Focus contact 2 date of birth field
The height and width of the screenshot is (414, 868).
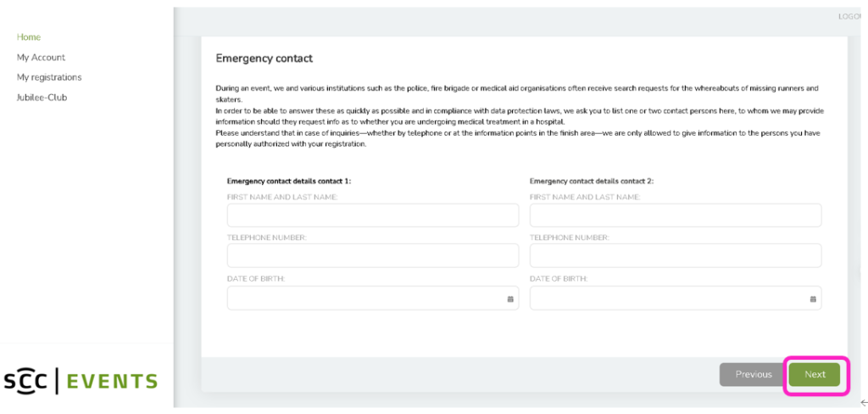pos(676,298)
